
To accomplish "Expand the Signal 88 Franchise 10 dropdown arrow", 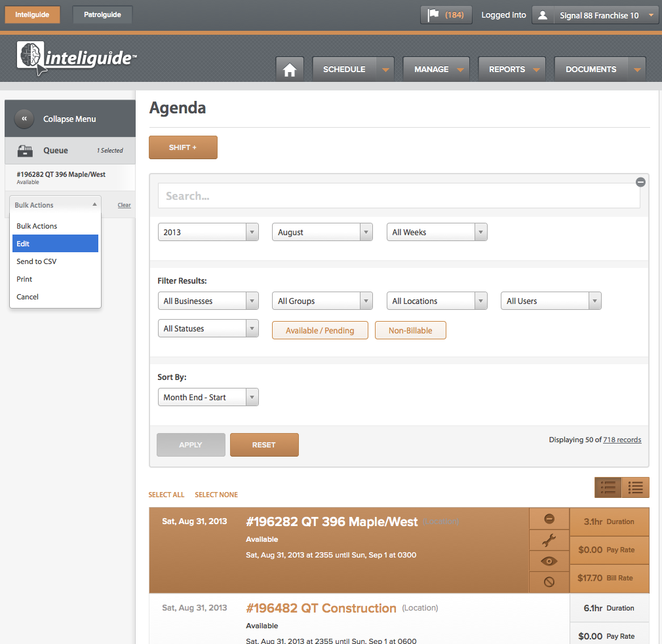I will (x=651, y=15).
